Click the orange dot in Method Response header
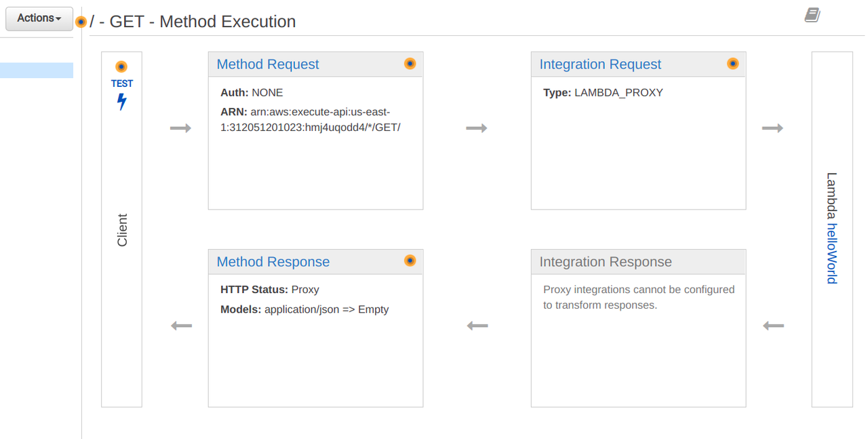 click(x=410, y=261)
